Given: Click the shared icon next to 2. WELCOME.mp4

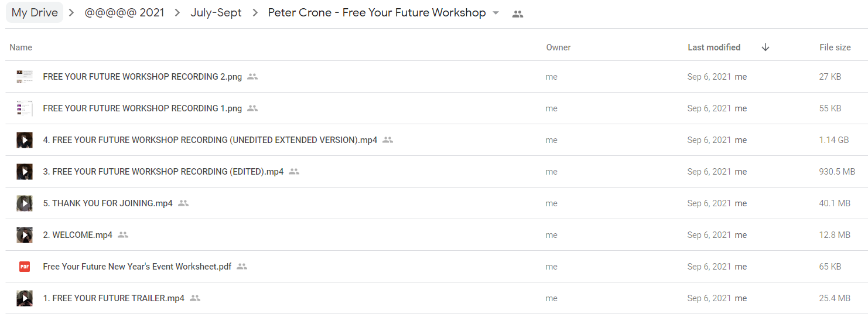Looking at the screenshot, I should pyautogui.click(x=123, y=235).
